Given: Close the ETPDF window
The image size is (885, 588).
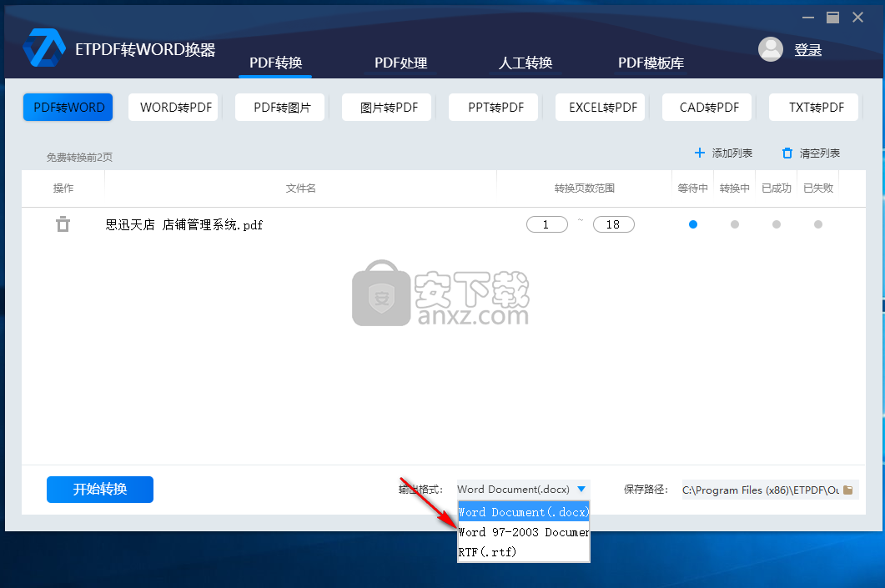Looking at the screenshot, I should tap(858, 18).
